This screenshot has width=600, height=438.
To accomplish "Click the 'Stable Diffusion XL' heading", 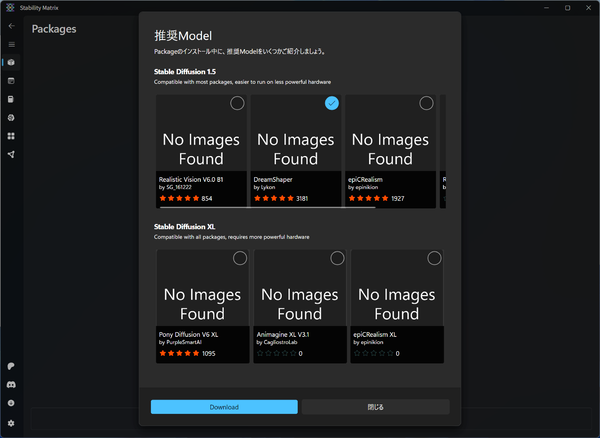I will click(x=184, y=226).
